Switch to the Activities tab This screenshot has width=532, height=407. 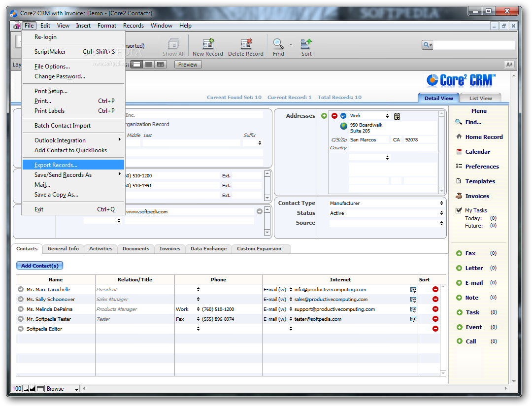coord(100,249)
